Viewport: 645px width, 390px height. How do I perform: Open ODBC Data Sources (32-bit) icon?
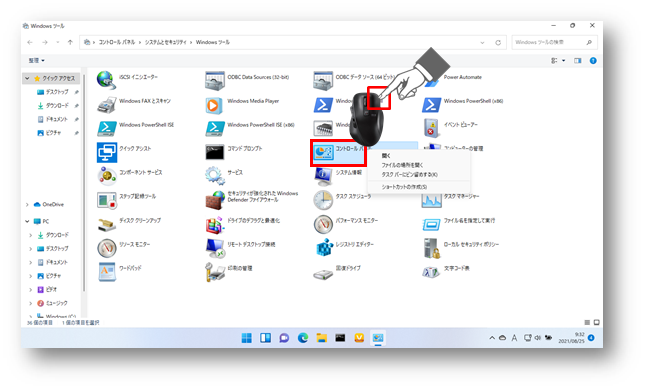[x=215, y=80]
